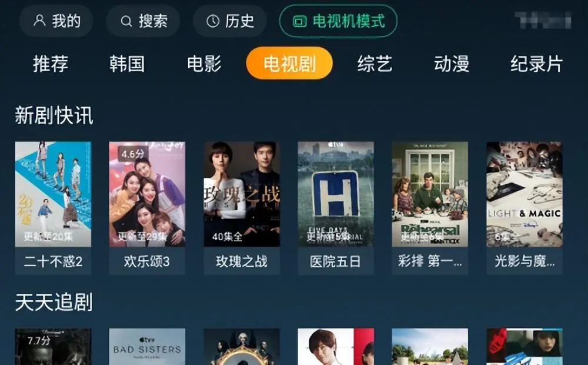Click the 搜索 magnifier icon
The width and height of the screenshot is (588, 365).
(126, 21)
